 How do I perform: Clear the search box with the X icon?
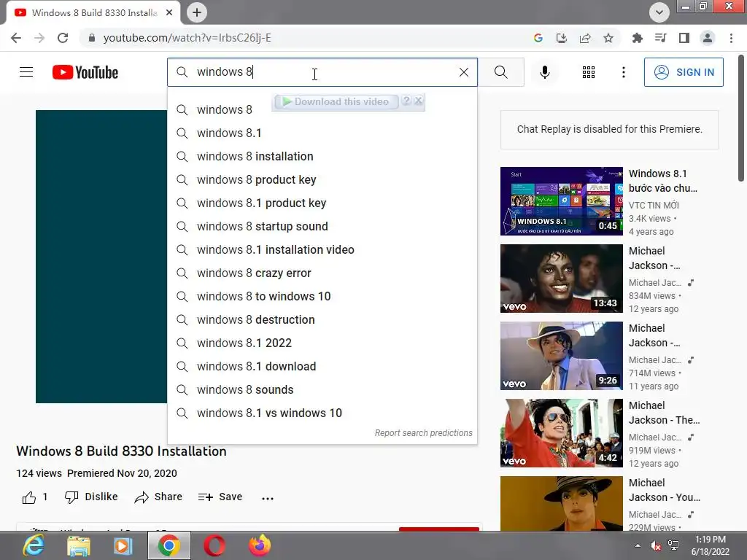click(463, 72)
